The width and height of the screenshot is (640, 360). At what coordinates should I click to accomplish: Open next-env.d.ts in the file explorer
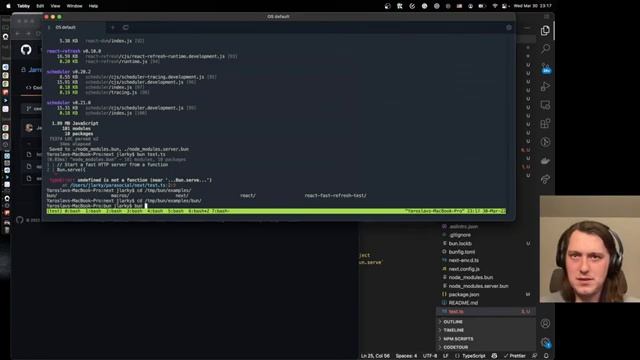(x=486, y=260)
